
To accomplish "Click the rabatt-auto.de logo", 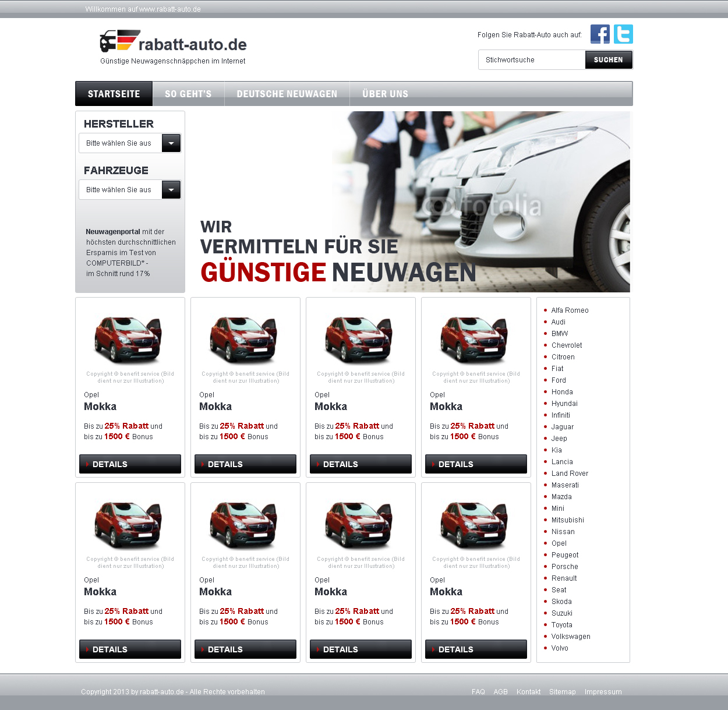I will [x=173, y=42].
